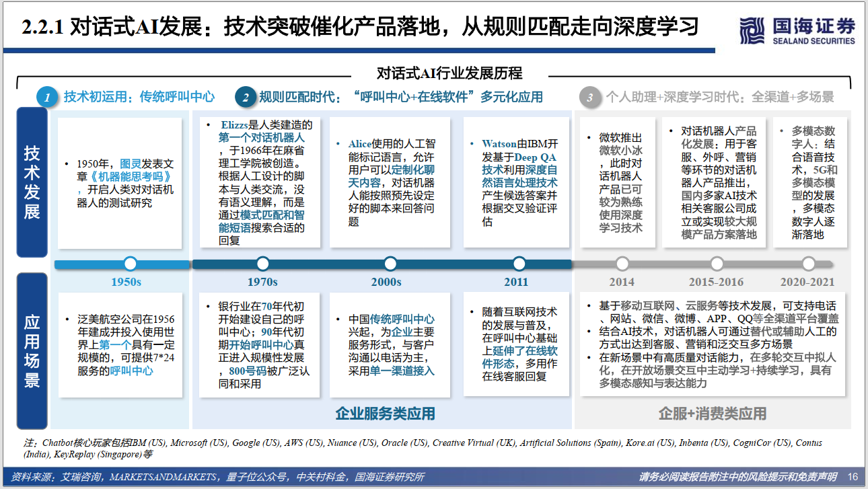The width and height of the screenshot is (868, 489).
Task: Click the gray numbered circle 3 badge
Action: click(x=590, y=98)
